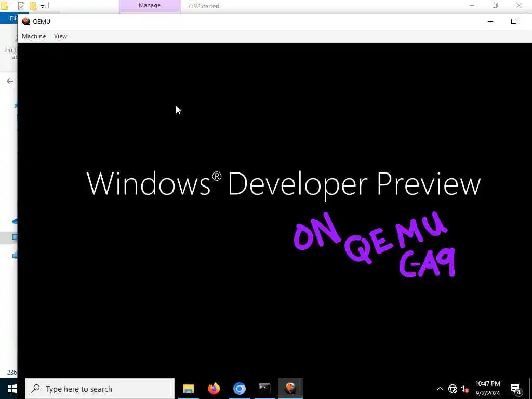This screenshot has width=532, height=399.
Task: Go back using File Explorer's back arrow
Action: coord(10,81)
